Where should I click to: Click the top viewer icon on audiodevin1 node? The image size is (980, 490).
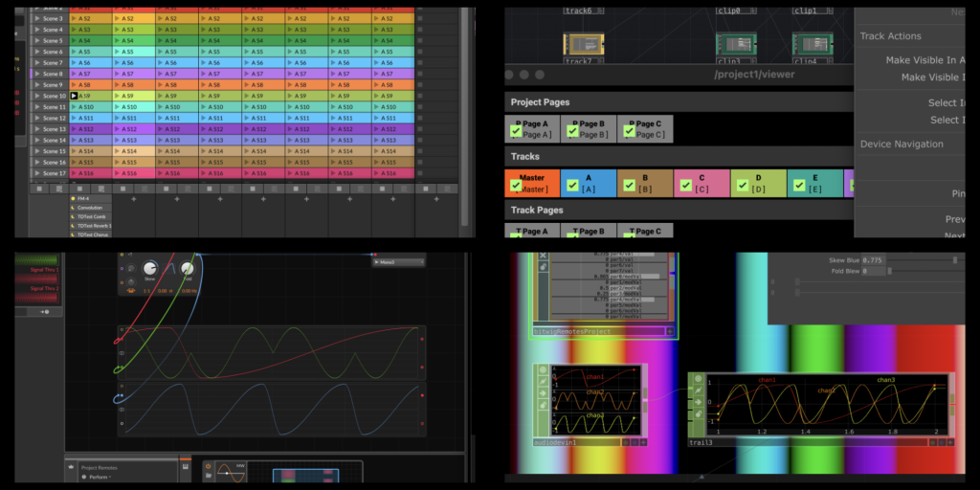[543, 370]
